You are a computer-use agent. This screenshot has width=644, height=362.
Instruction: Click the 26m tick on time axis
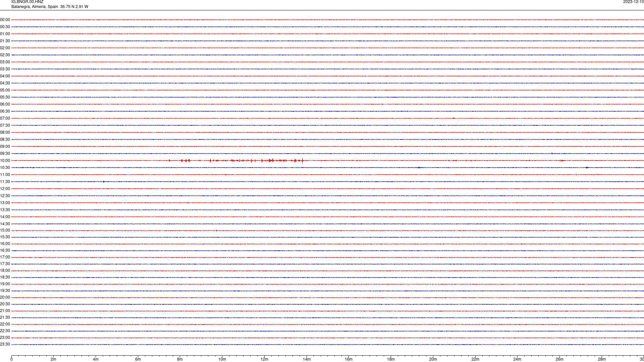point(559,359)
